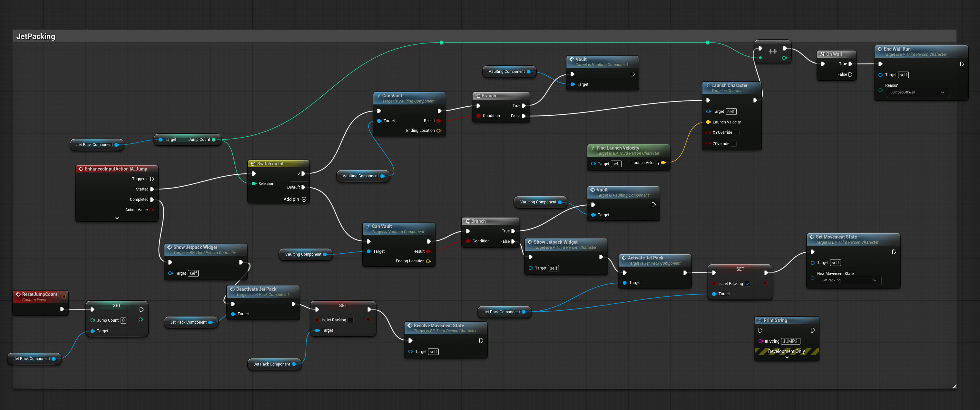Select the Launch Character node icon
The width and height of the screenshot is (980, 410).
click(708, 85)
